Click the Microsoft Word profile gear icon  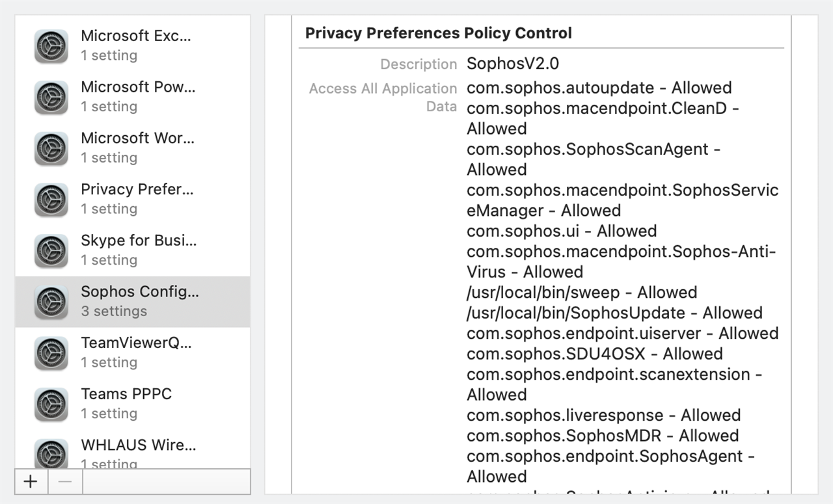pos(51,148)
